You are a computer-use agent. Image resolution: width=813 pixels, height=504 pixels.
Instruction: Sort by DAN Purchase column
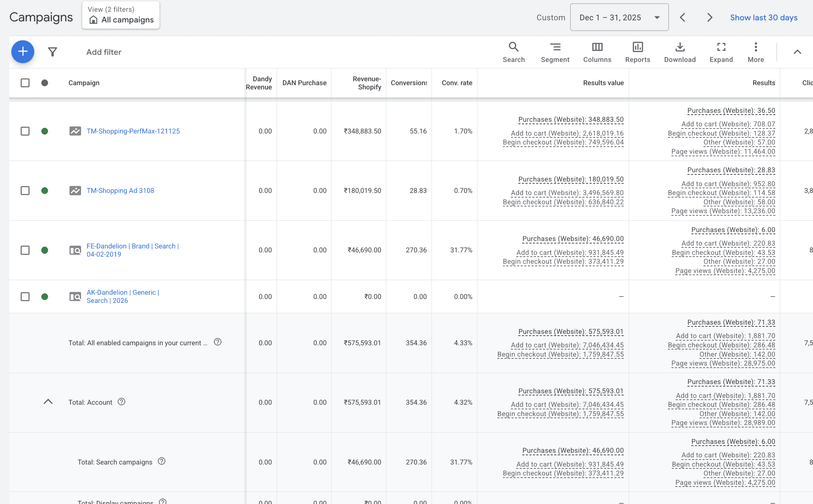coord(304,83)
